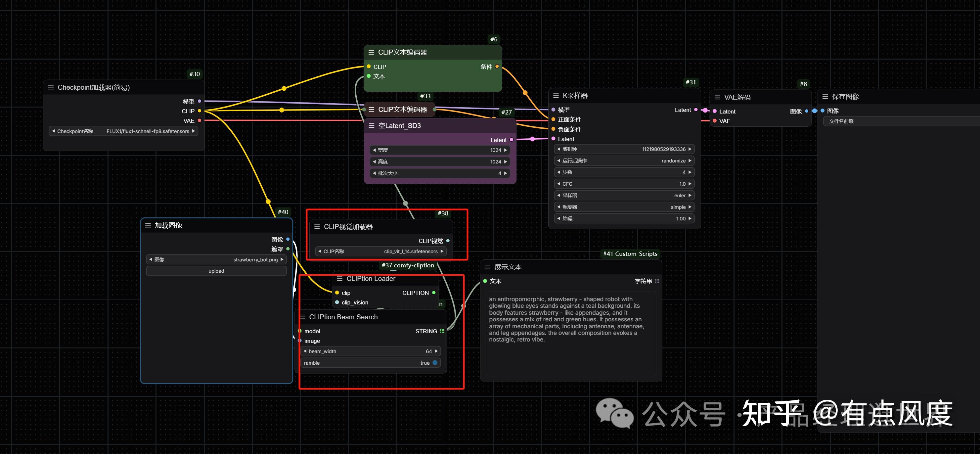980x454 pixels.
Task: Click the menu icon on the CLIPtion Beam Search node
Action: click(x=302, y=317)
